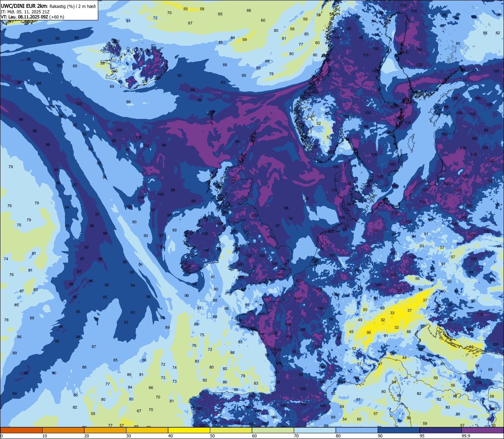Click the "70" tick label on color scale
This screenshot has height=439, width=504.
(x=296, y=436)
